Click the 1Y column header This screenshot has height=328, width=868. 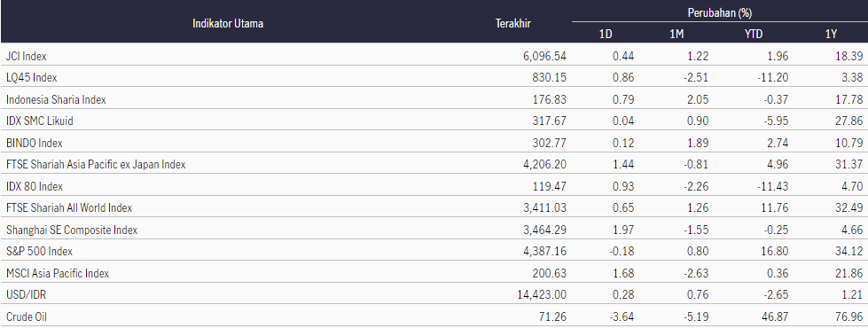pyautogui.click(x=831, y=35)
